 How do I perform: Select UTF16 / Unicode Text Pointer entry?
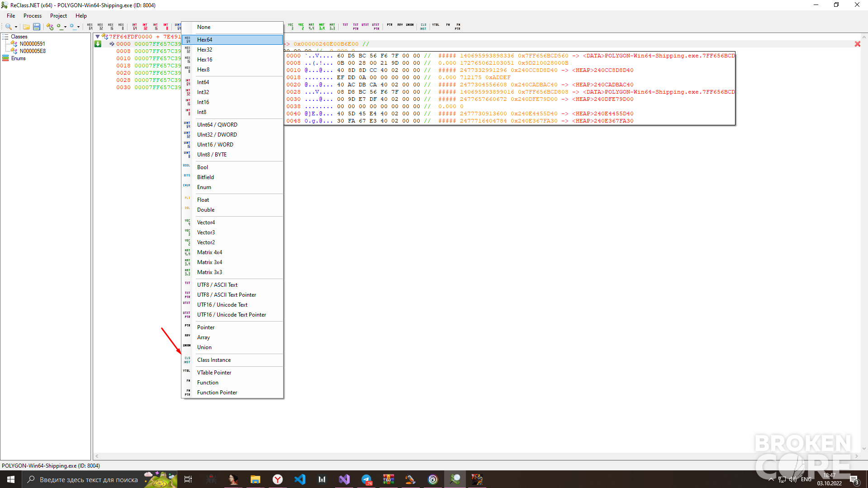tap(232, 315)
